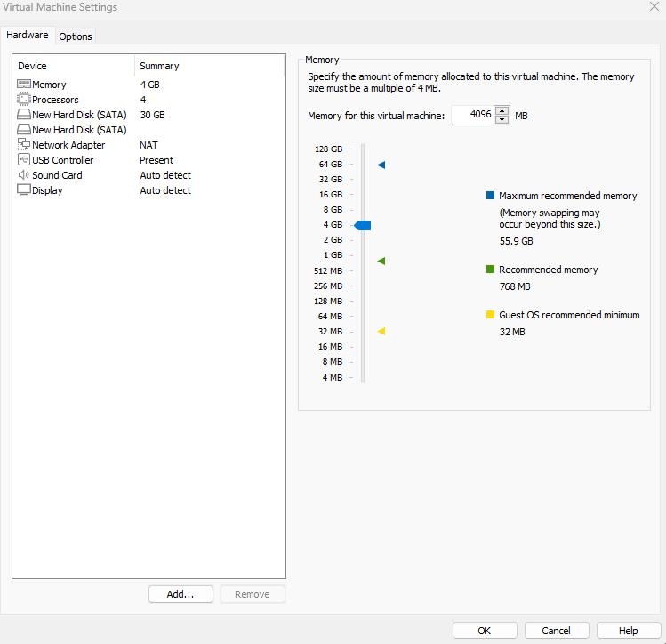Open the Hardware tab
666x644 pixels.
click(28, 36)
